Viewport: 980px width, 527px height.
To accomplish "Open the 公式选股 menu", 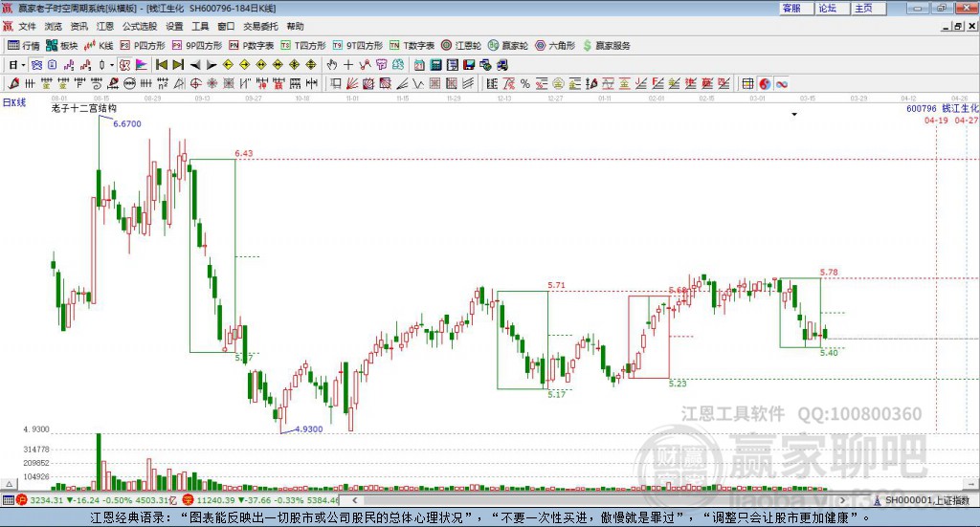I will click(x=140, y=26).
